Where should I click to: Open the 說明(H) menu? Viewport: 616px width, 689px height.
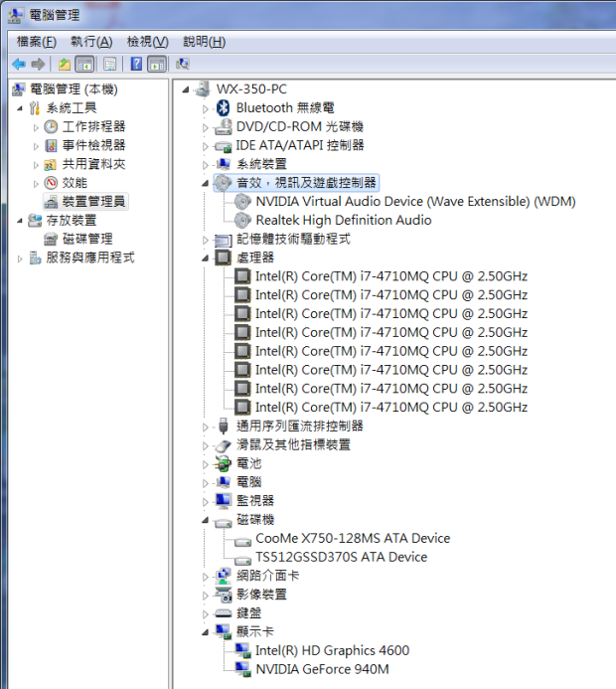coord(204,42)
